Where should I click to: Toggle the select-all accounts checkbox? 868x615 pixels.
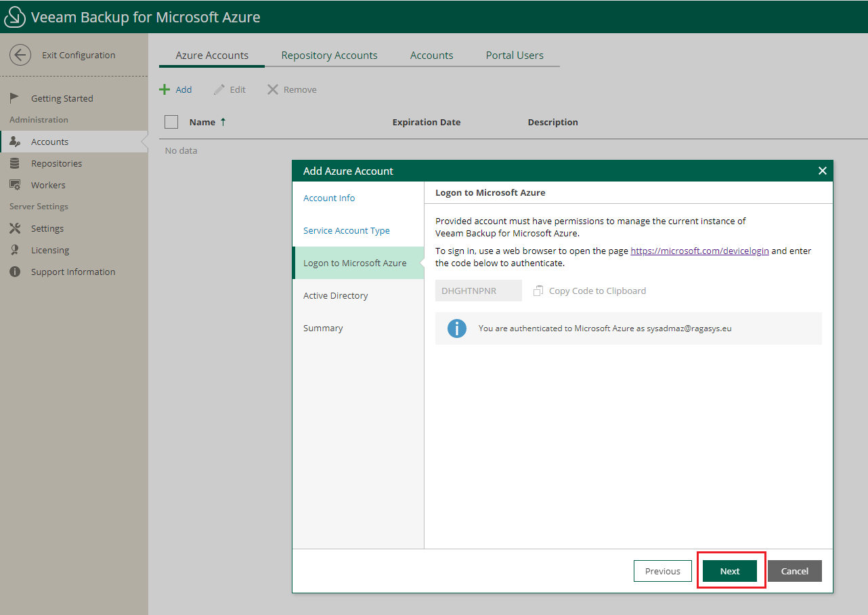point(171,122)
